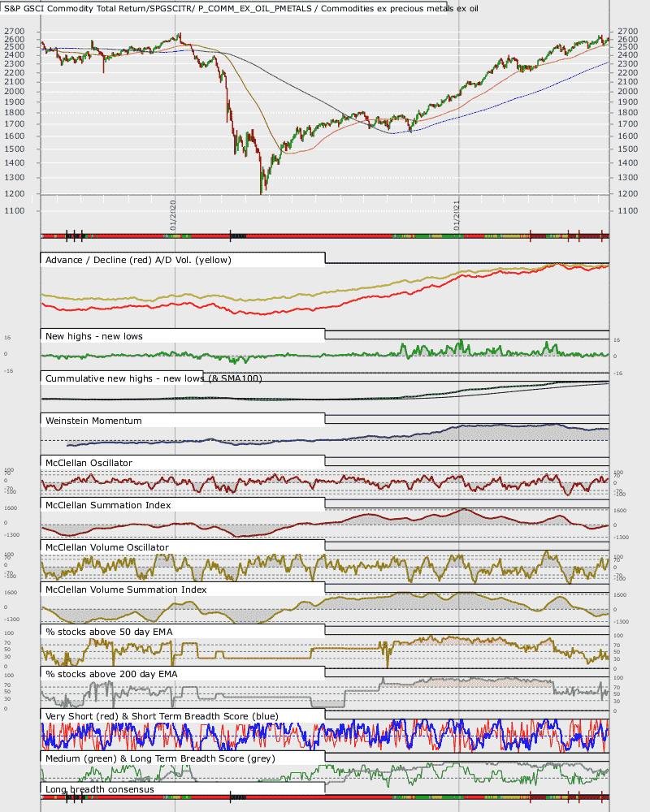Click the 1700 value on the left price axis
Image resolution: width=650 pixels, height=812 pixels.
tap(15, 124)
